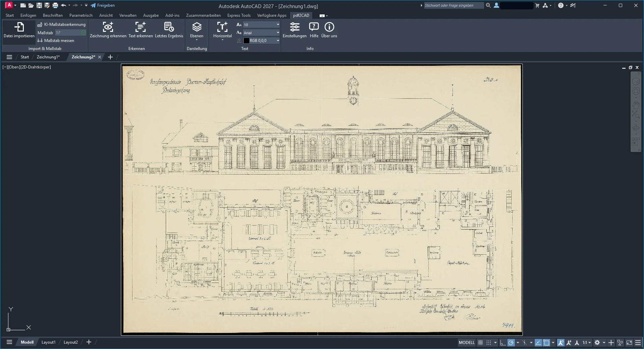This screenshot has width=644, height=349.
Task: Click Freigeben share button
Action: [x=103, y=5]
